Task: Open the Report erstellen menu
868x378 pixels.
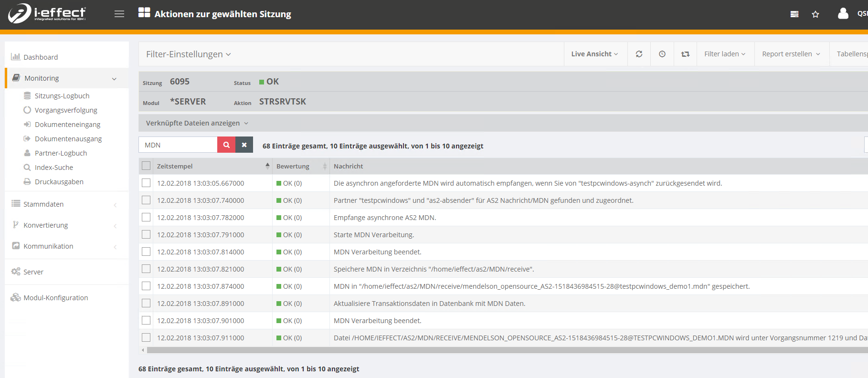Action: pos(791,54)
